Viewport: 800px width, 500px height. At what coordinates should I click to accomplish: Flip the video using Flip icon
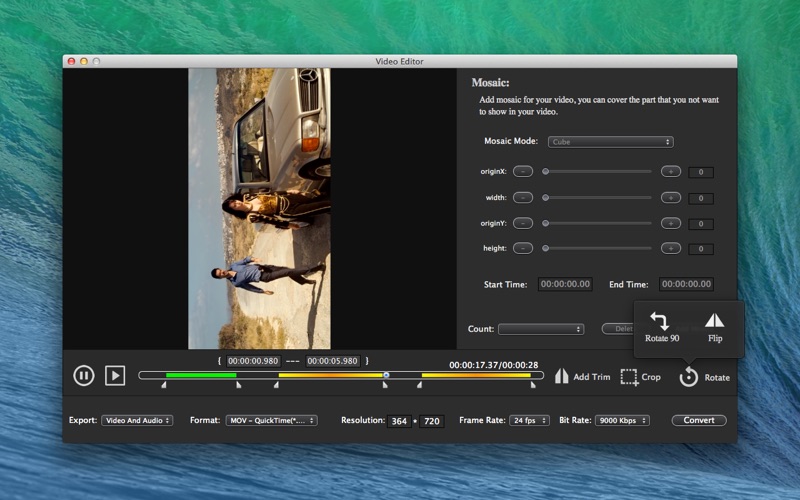click(715, 322)
